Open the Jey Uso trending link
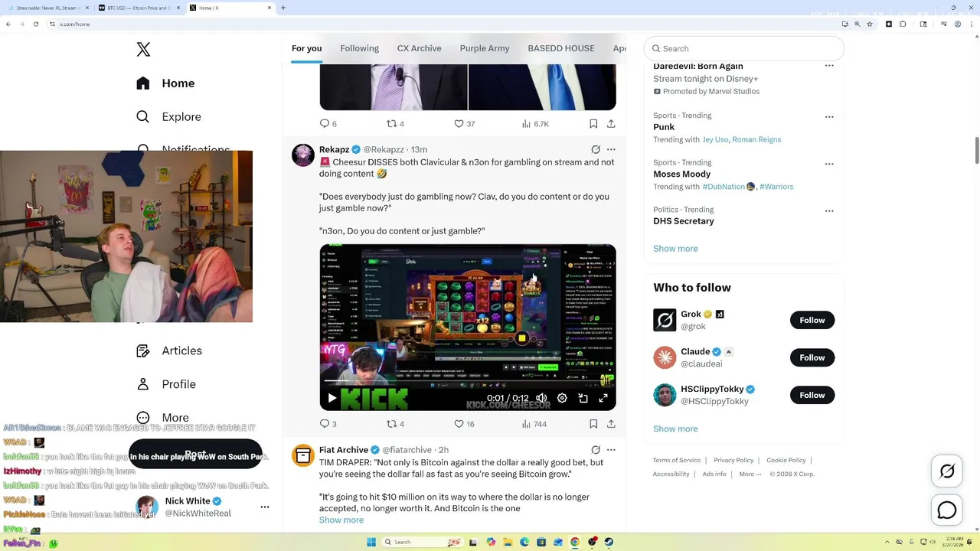Image resolution: width=980 pixels, height=551 pixels. pyautogui.click(x=715, y=139)
